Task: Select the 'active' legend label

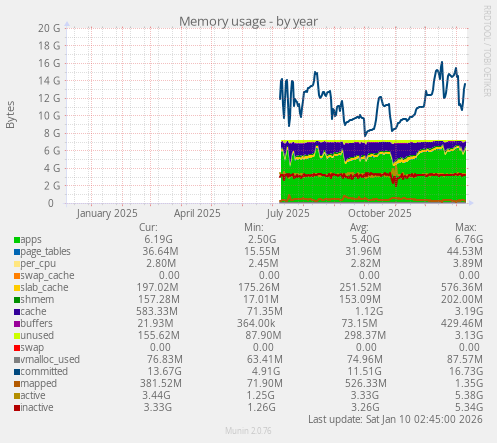Action: [33, 395]
